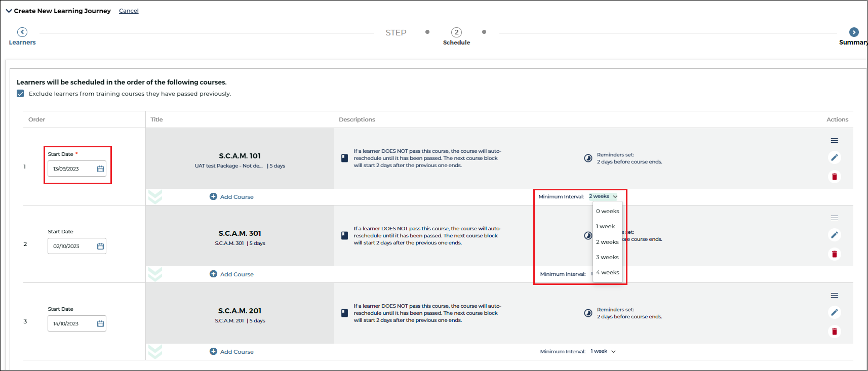Open the 2 weeks Minimum Interval dropdown
Image resolution: width=868 pixels, height=371 pixels.
[x=603, y=196]
